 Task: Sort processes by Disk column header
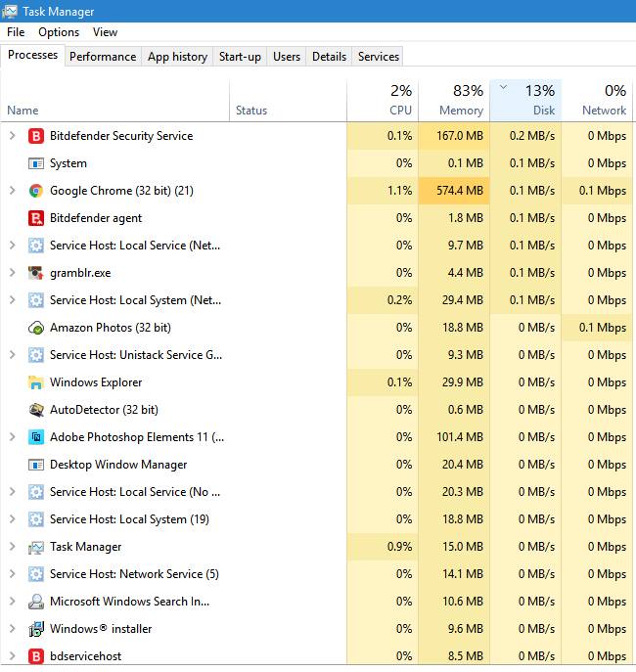click(525, 101)
